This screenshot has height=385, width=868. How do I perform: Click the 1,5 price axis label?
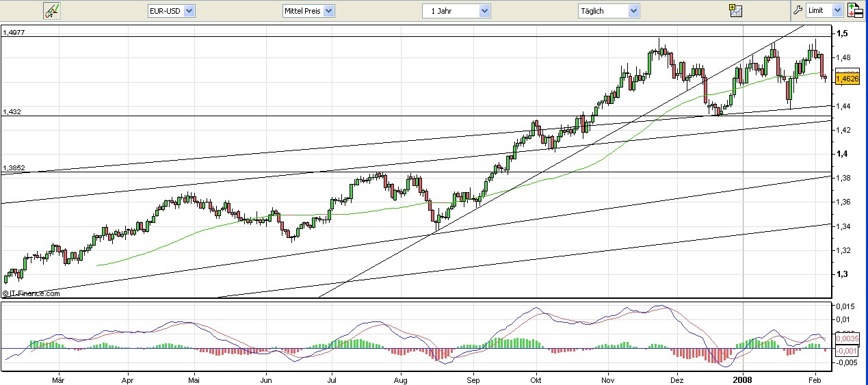coord(841,34)
